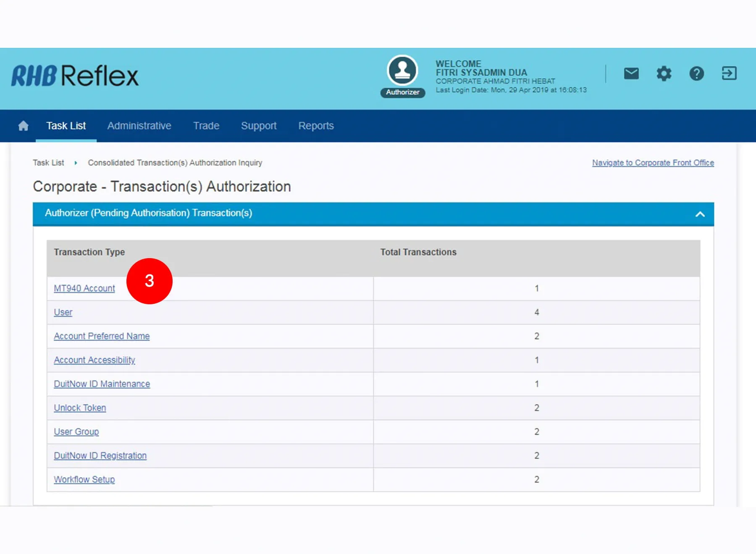Open the MT940 Account transaction link
Screen dimensions: 756x554
pyautogui.click(x=84, y=288)
